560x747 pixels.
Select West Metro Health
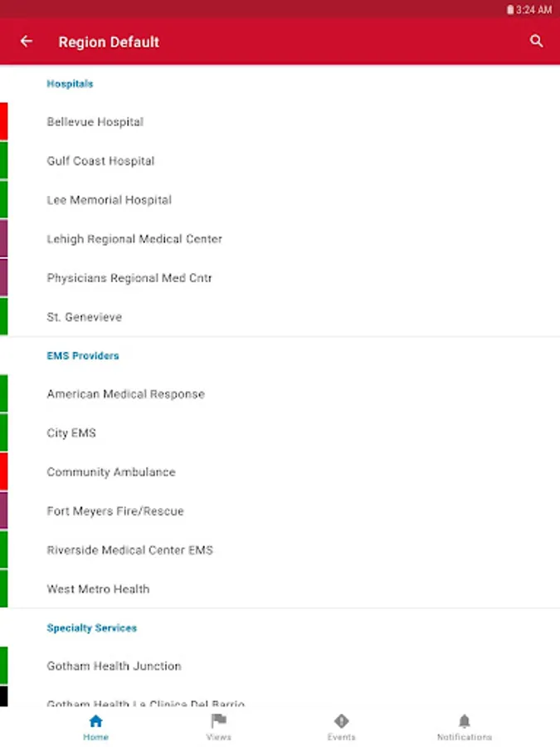pos(280,589)
